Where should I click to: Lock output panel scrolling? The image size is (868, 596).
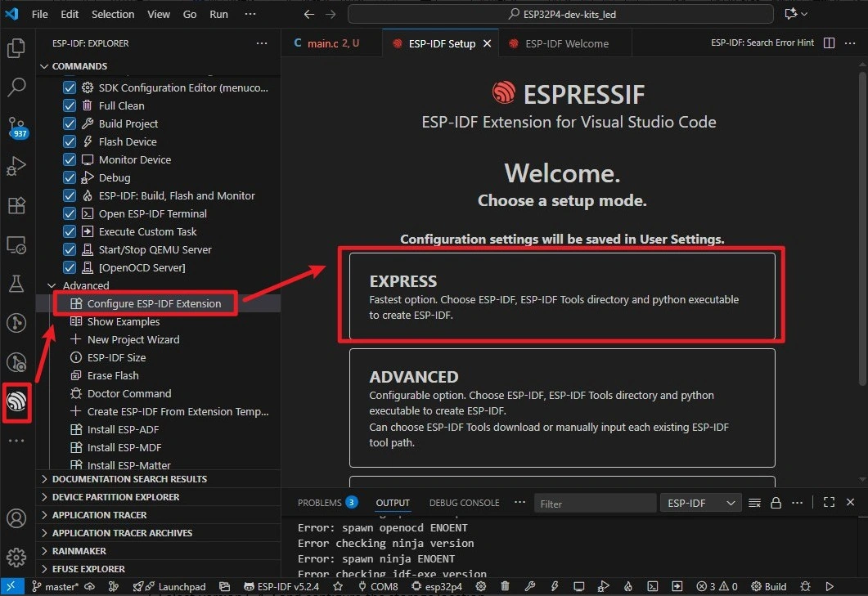coord(776,503)
